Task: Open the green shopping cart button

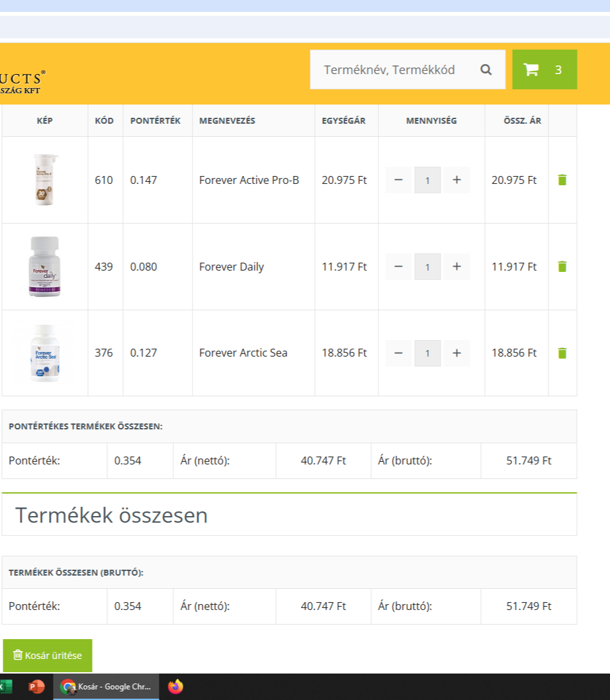Action: (544, 69)
